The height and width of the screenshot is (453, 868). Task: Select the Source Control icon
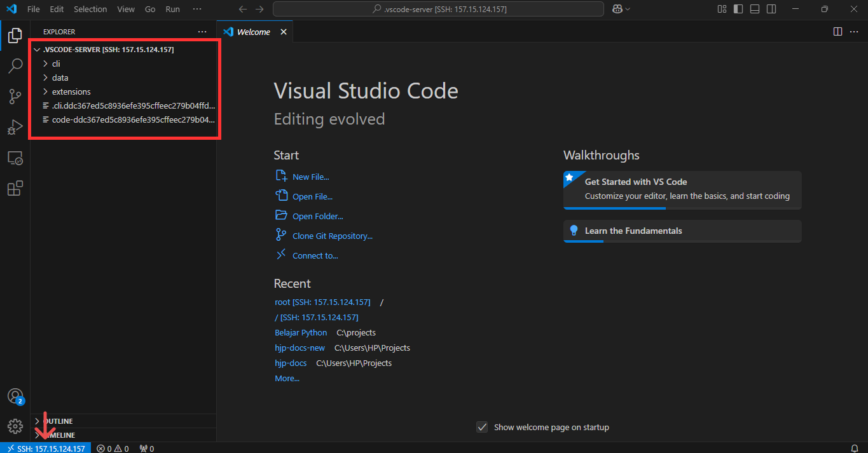[x=15, y=97]
